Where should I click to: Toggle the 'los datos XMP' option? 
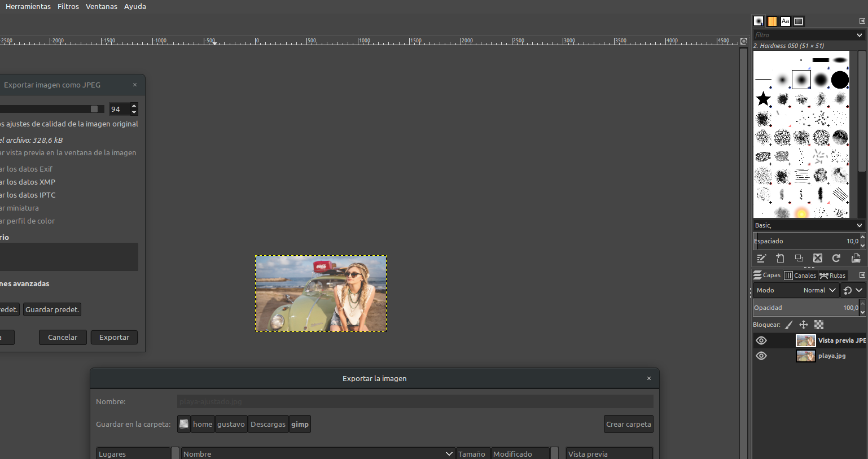28,182
